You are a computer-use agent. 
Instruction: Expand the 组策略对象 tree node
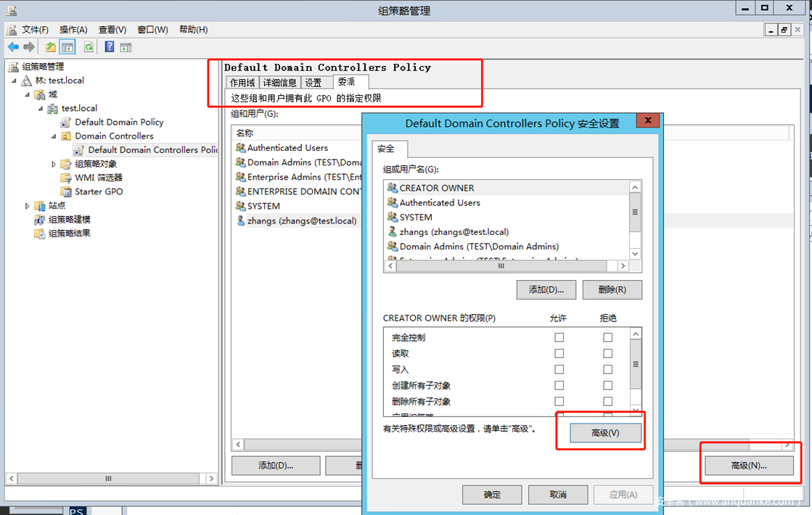(x=54, y=165)
